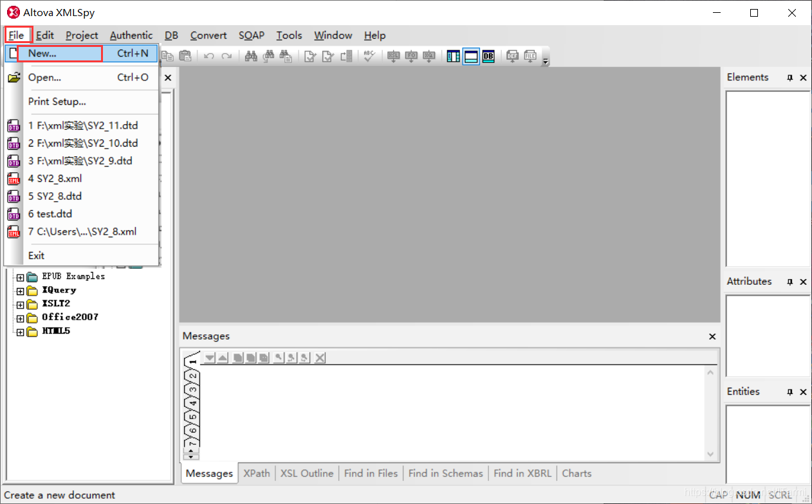Click the Undo arrow icon

point(208,56)
